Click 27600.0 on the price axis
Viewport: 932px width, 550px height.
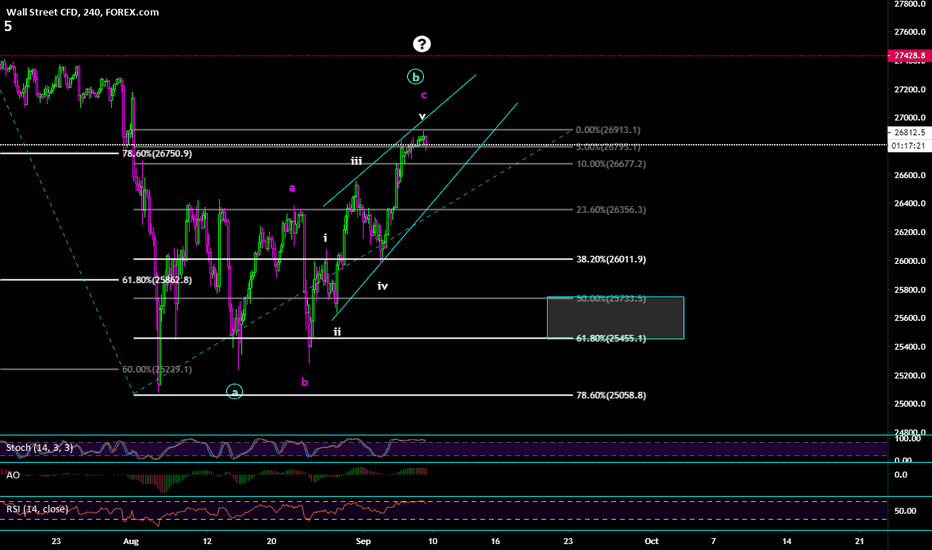pyautogui.click(x=910, y=32)
